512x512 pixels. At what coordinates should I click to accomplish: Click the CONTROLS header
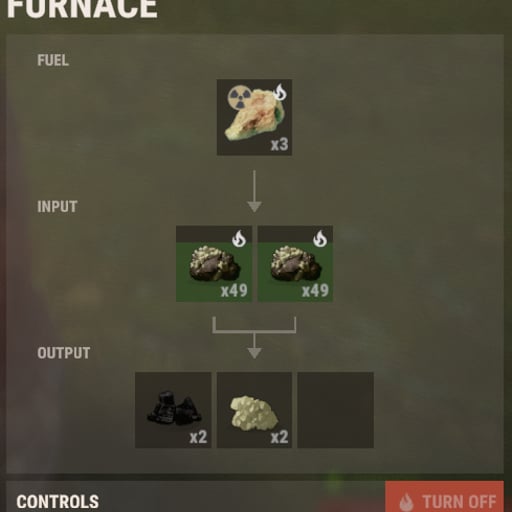[x=58, y=502]
